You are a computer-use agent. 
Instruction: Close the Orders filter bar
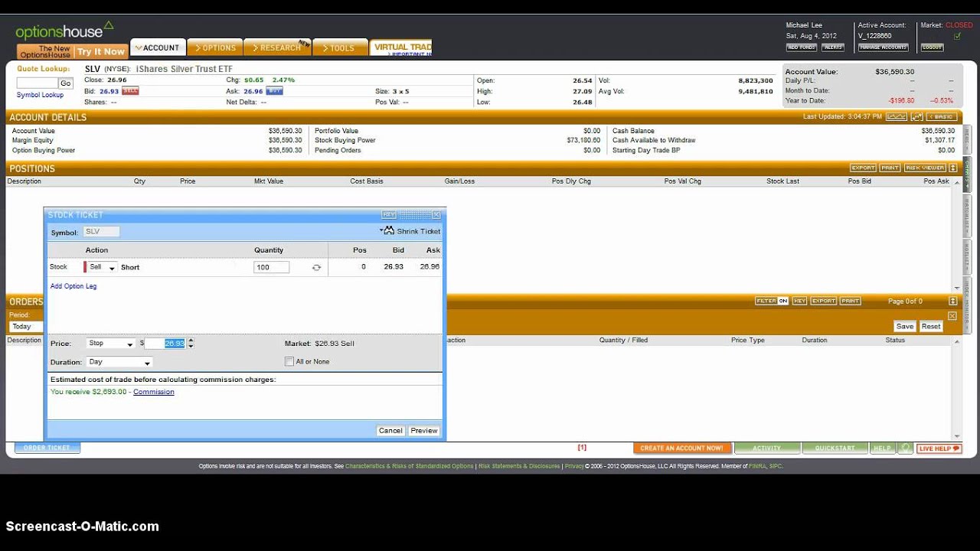[952, 315]
